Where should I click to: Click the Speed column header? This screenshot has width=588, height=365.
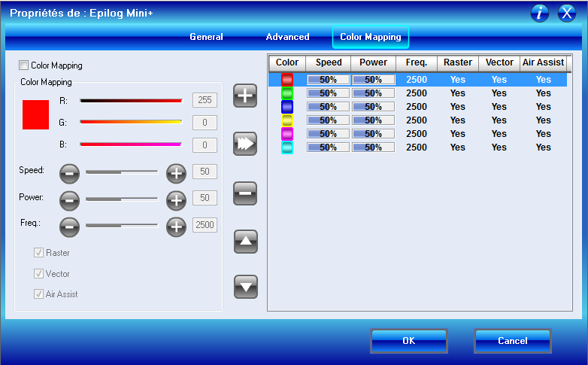coord(329,62)
